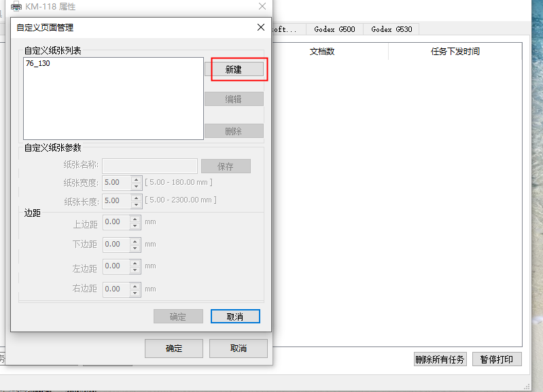543x392 pixels.
Task: Click the 纸张名称 text field
Action: (150, 166)
